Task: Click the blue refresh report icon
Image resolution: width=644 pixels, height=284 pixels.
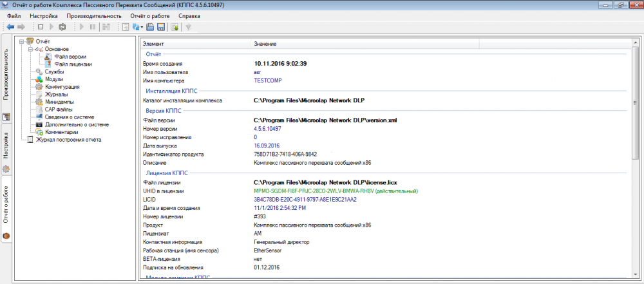Action: click(136, 27)
